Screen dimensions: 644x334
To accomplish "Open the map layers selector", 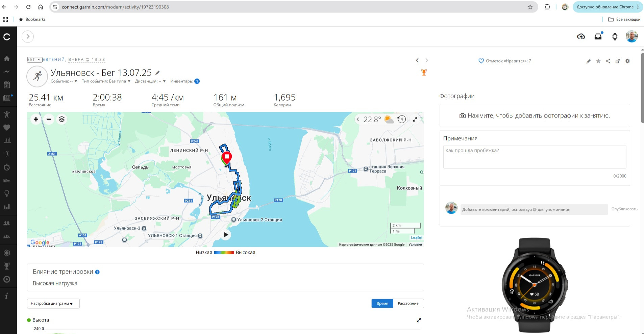I will pos(61,119).
